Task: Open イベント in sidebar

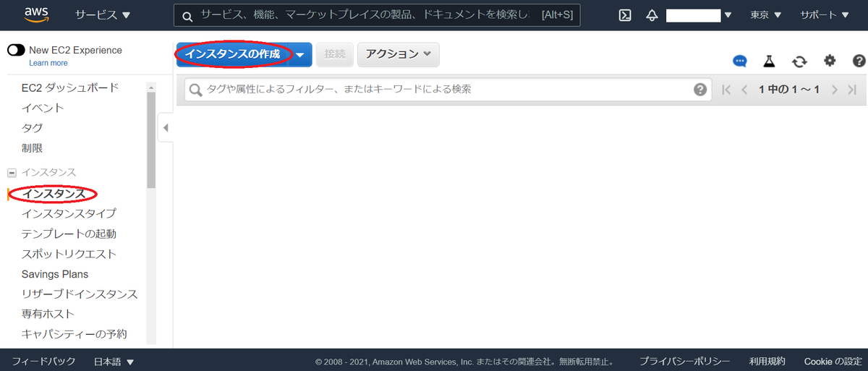Action: click(x=43, y=108)
